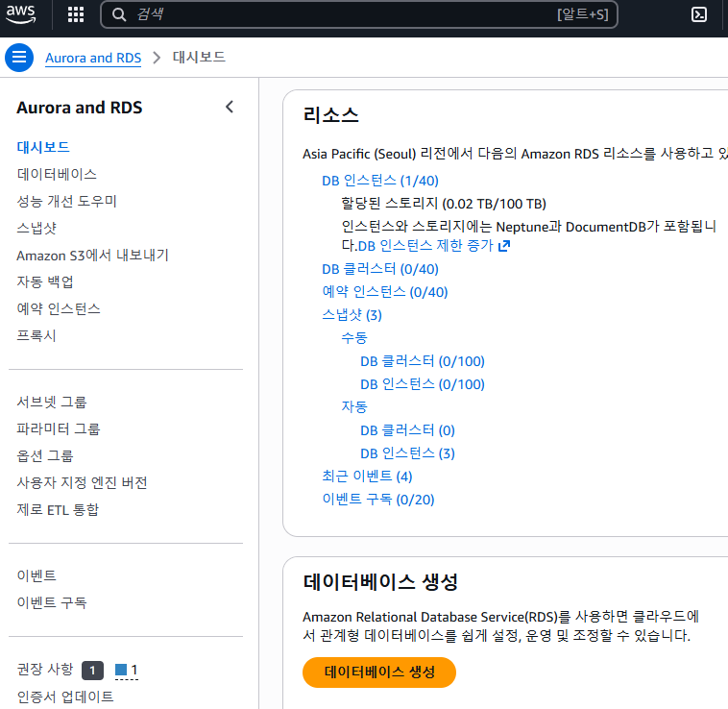Screen dimensions: 728x709
Task: Click the 대시보드 breadcrumb text
Action: coord(199,57)
